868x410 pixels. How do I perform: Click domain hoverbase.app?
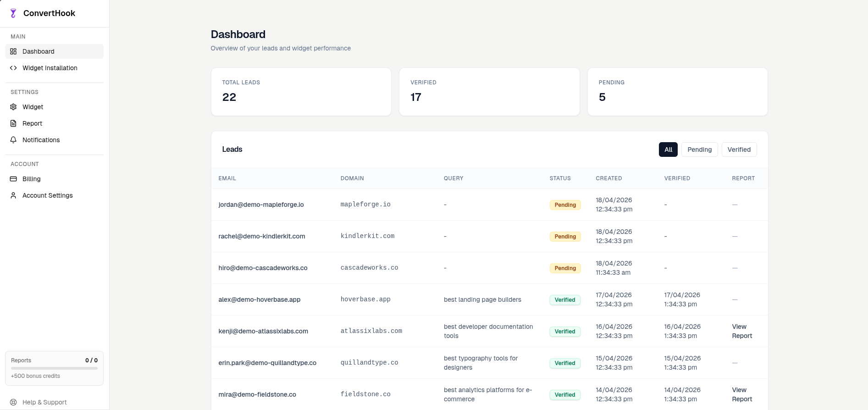point(365,299)
